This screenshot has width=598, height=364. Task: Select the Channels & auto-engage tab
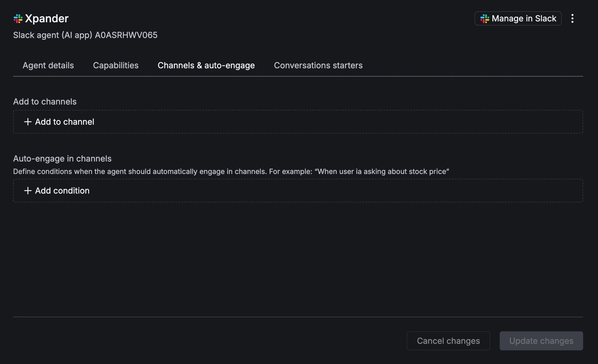pyautogui.click(x=206, y=65)
